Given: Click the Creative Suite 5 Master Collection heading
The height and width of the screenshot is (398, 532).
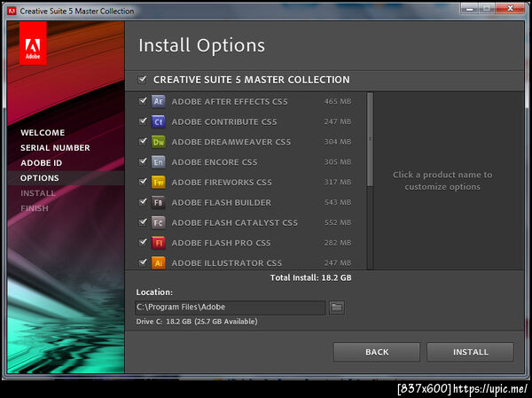Looking at the screenshot, I should point(252,80).
